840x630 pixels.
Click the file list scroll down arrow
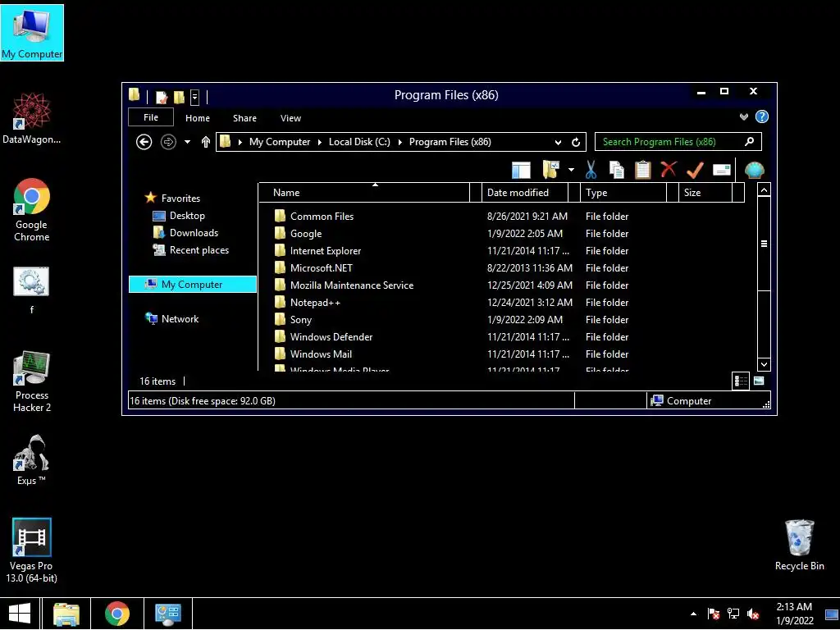764,364
